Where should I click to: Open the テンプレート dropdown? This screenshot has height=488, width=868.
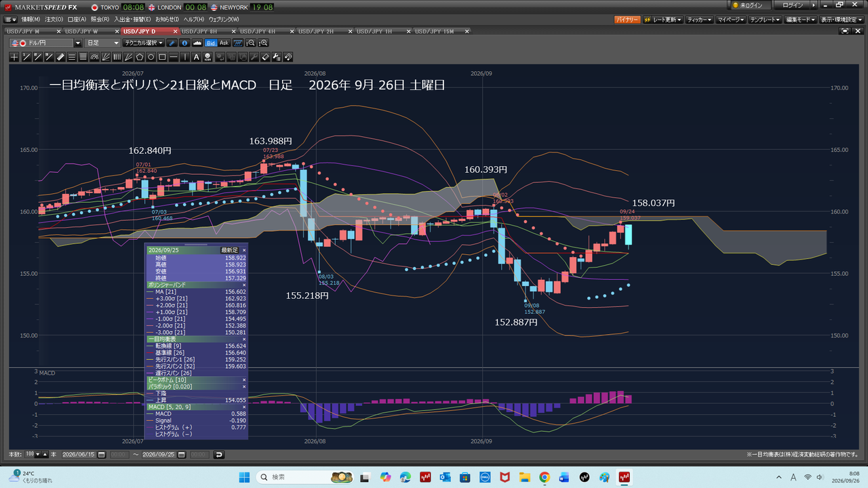click(765, 20)
